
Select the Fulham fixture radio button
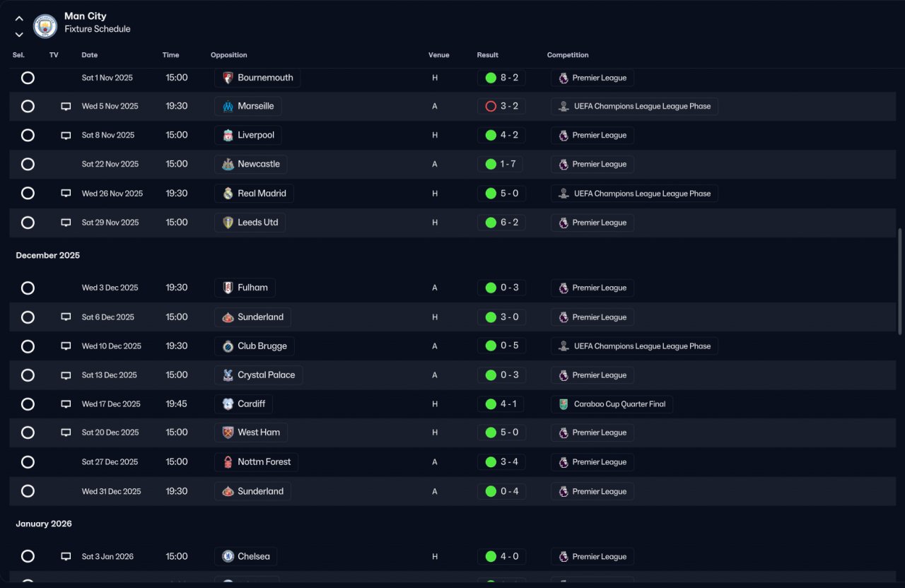(28, 288)
